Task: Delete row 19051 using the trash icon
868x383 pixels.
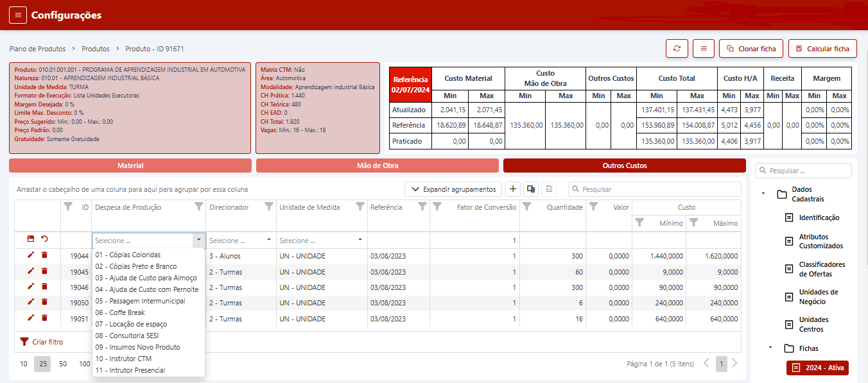Action: pyautogui.click(x=44, y=318)
